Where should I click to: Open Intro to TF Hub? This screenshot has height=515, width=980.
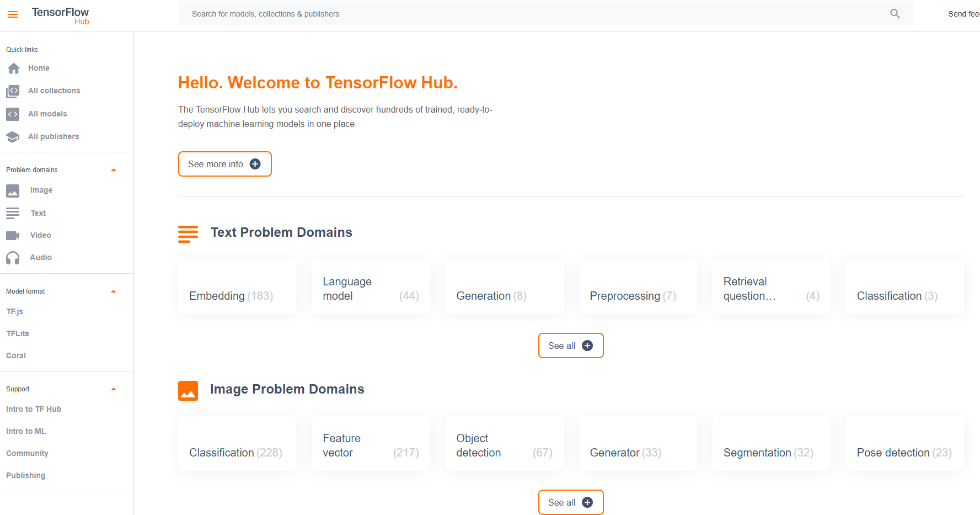(34, 409)
